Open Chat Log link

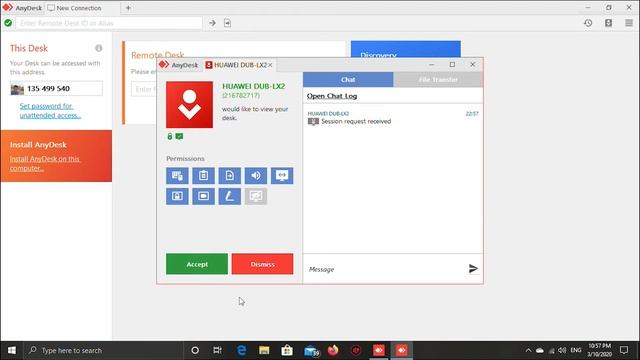tap(332, 96)
